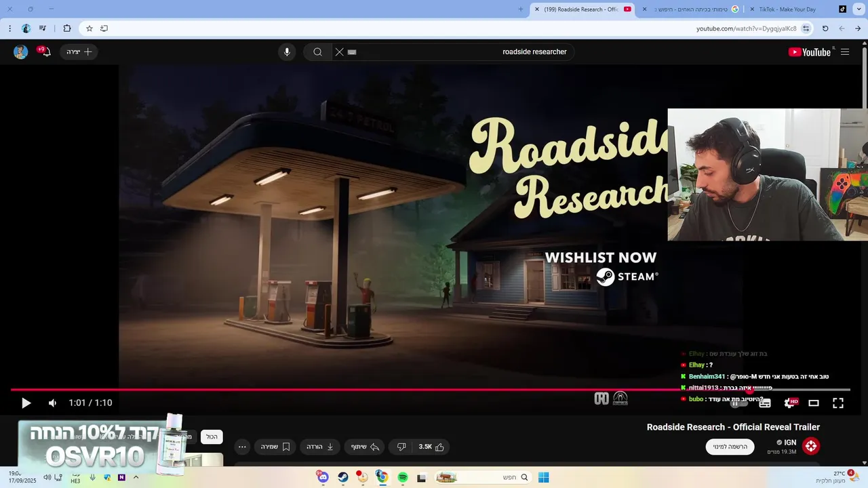Open IGN channel avatar
Screen dimensions: 868x488
(x=811, y=446)
